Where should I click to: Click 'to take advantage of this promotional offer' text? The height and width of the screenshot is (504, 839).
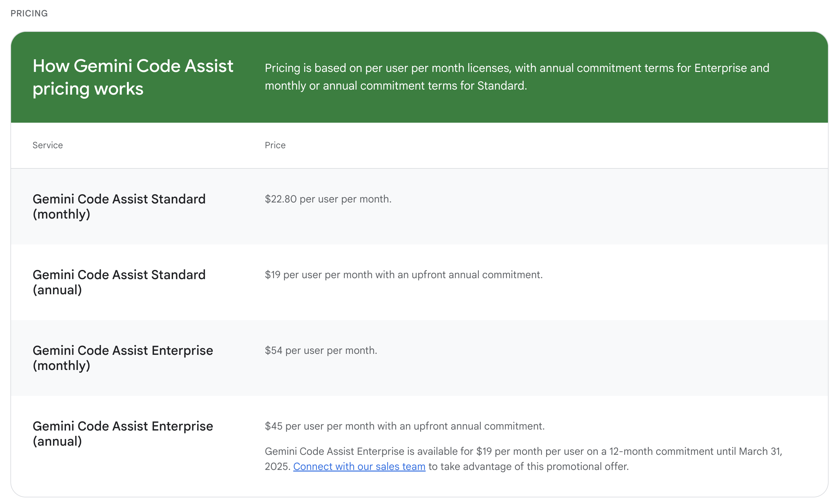point(528,466)
